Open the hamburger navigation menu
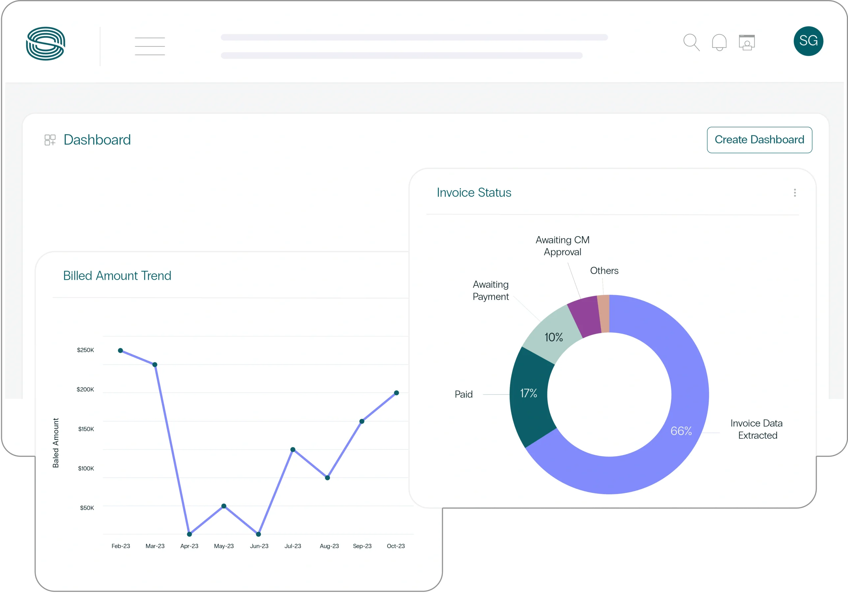Image resolution: width=848 pixels, height=616 pixels. pyautogui.click(x=149, y=46)
